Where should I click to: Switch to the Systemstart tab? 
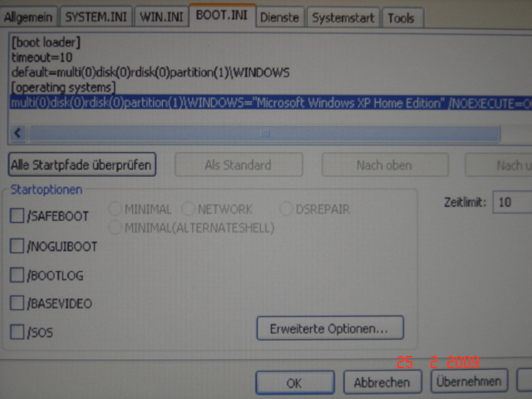[x=343, y=17]
